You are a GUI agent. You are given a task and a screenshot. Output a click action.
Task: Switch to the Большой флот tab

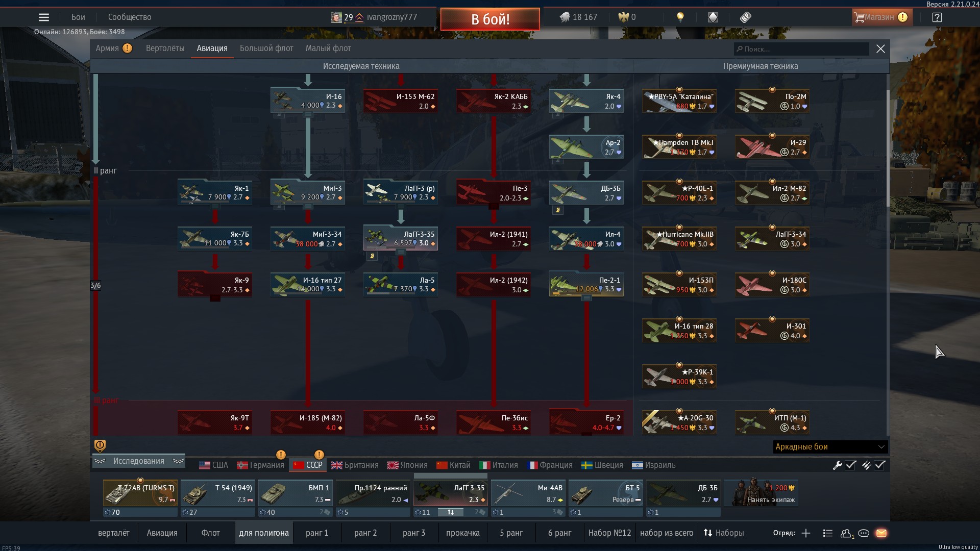(x=266, y=48)
